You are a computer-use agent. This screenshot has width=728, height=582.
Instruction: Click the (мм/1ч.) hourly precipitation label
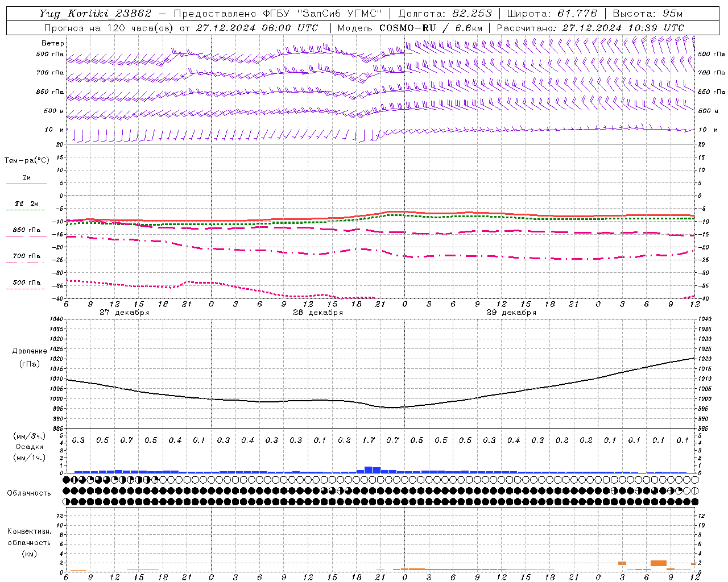pos(30,458)
